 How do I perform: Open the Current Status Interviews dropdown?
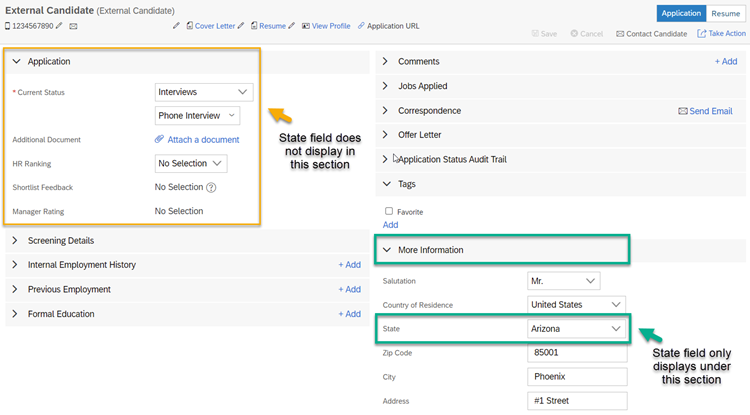click(x=204, y=92)
